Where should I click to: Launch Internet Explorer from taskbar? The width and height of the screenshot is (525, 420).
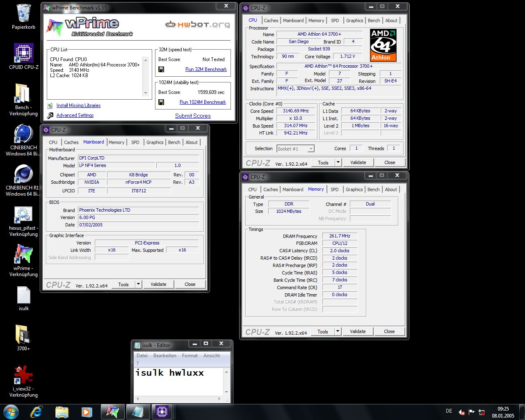point(37,411)
